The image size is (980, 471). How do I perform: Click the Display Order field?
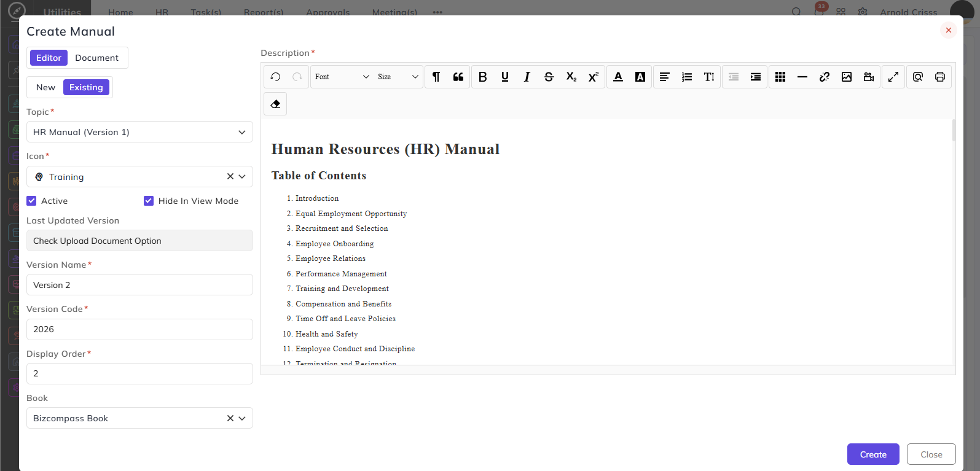pyautogui.click(x=139, y=373)
